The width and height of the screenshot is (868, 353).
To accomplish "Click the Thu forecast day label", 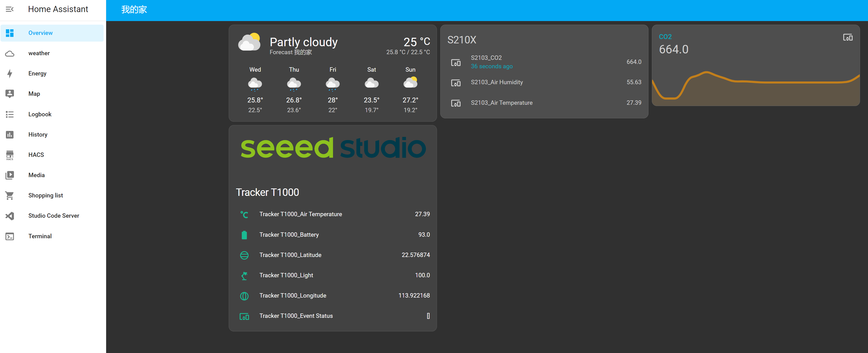I will (294, 70).
